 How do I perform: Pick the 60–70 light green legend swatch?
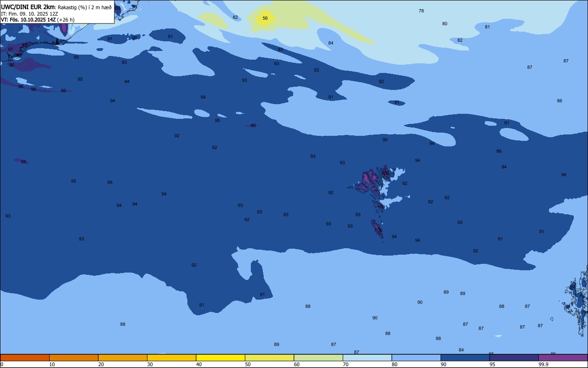pyautogui.click(x=318, y=357)
